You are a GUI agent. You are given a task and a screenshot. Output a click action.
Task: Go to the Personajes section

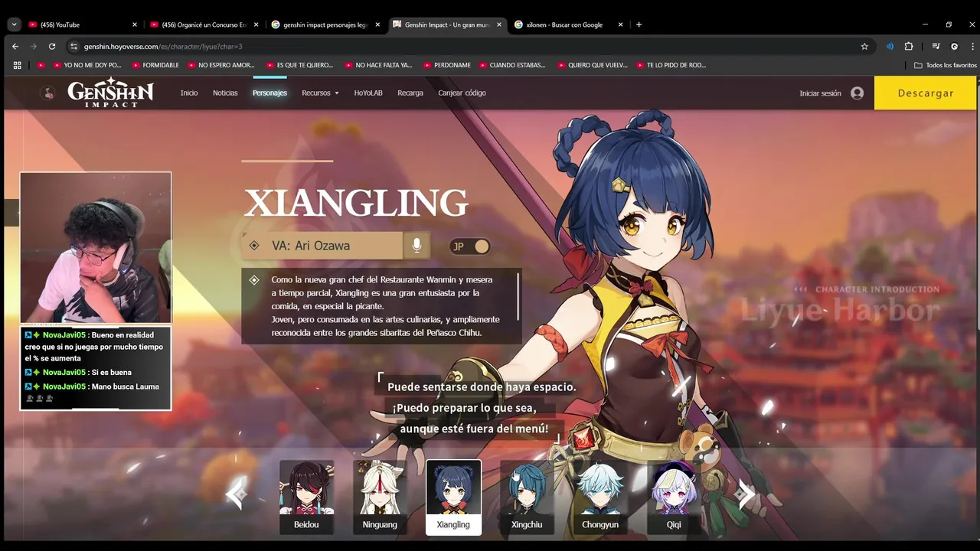click(x=269, y=93)
